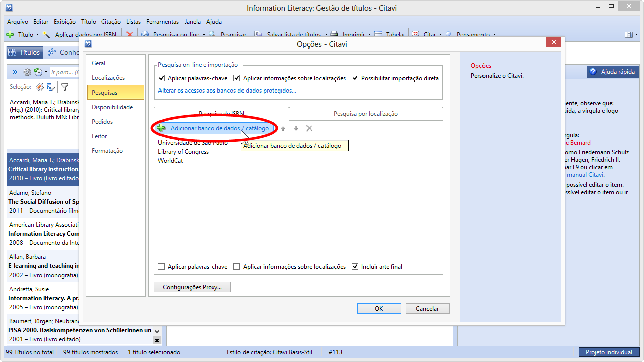Open the history clock dropdown arrow
The image size is (644, 362).
[x=46, y=72]
